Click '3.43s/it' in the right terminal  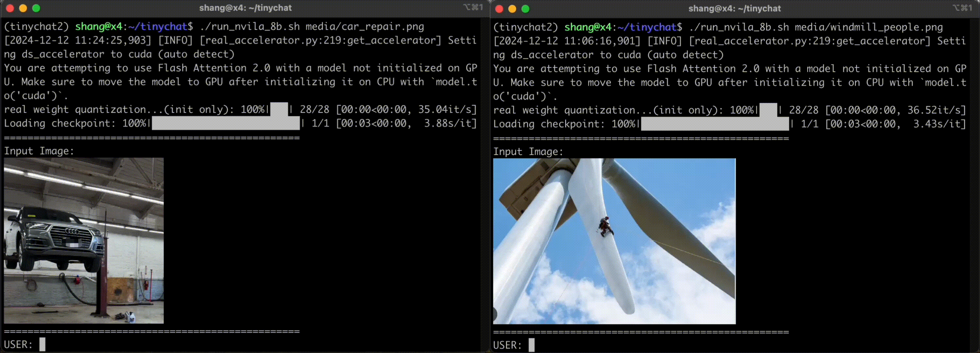937,124
